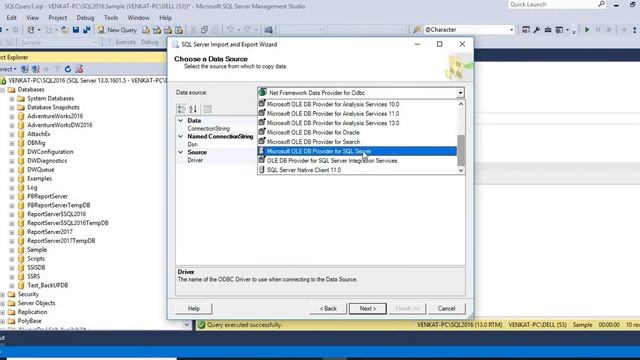This screenshot has width=640, height=360.
Task: Open the Edit menu
Action: point(11,18)
